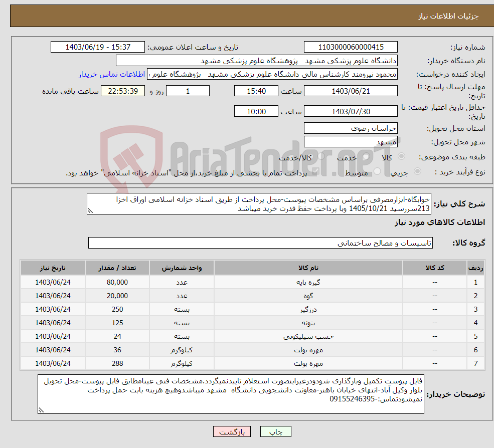The image size is (494, 448).
Task: Click the unit عدد in row 1
Action: 182,283
